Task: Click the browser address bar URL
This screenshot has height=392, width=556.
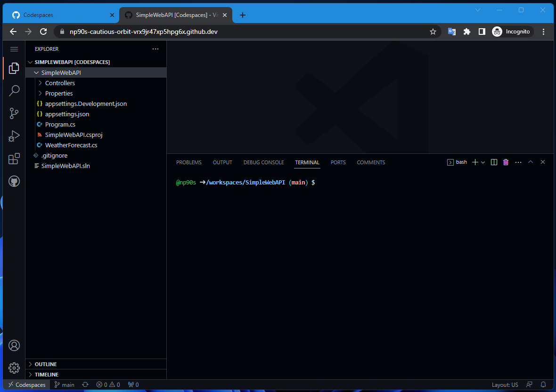Action: pos(144,32)
